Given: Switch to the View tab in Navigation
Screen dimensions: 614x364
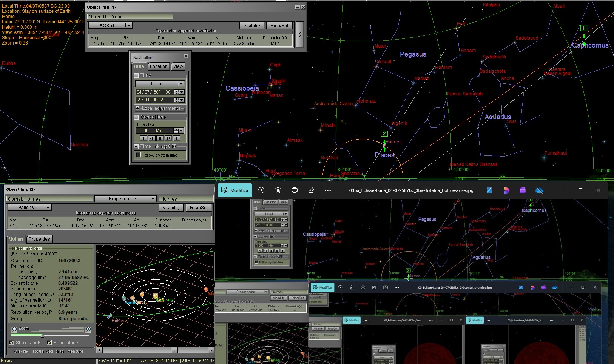Looking at the screenshot, I should click(x=178, y=66).
